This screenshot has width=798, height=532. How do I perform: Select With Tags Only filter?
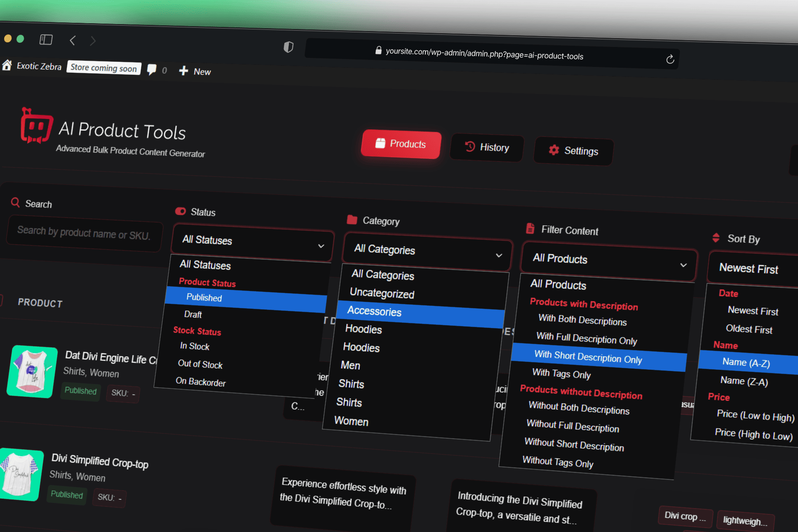(x=562, y=374)
